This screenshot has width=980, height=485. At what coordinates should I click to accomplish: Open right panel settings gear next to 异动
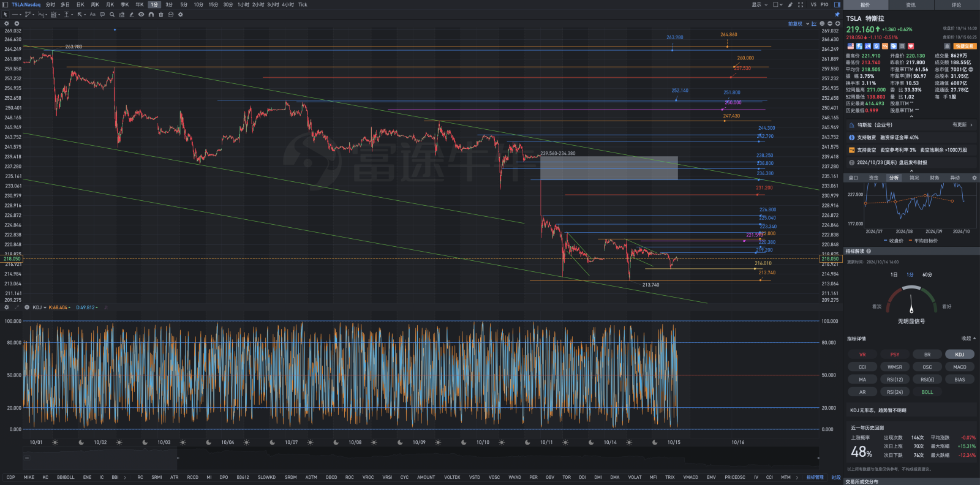click(x=974, y=178)
